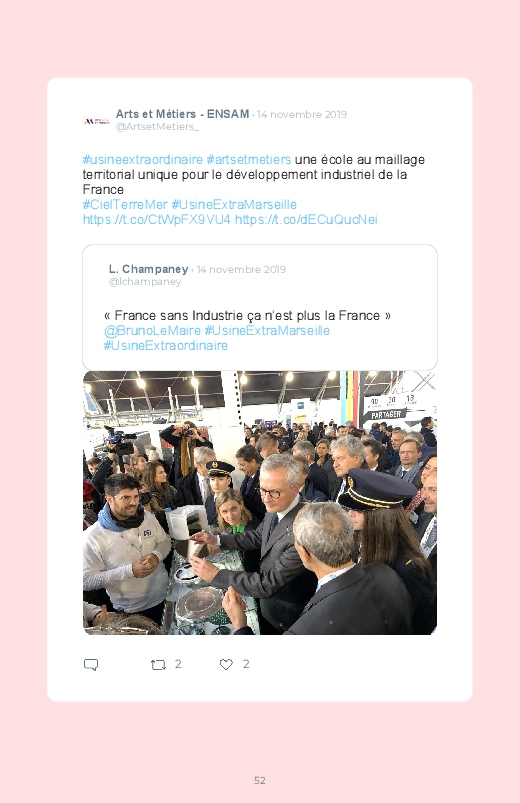View the crowd photo attached to tweet
Screen dimensions: 520x803
coord(260,503)
